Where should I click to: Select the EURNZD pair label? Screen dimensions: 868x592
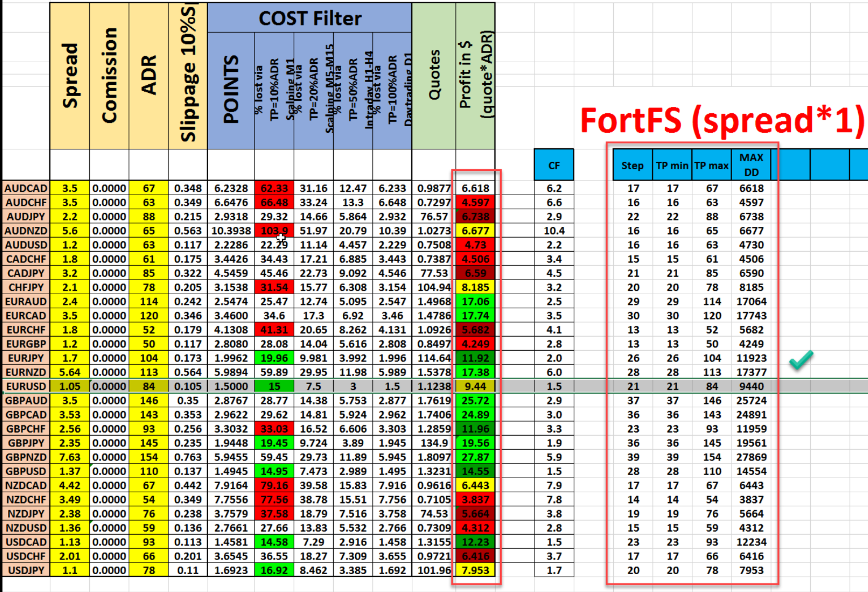click(26, 372)
